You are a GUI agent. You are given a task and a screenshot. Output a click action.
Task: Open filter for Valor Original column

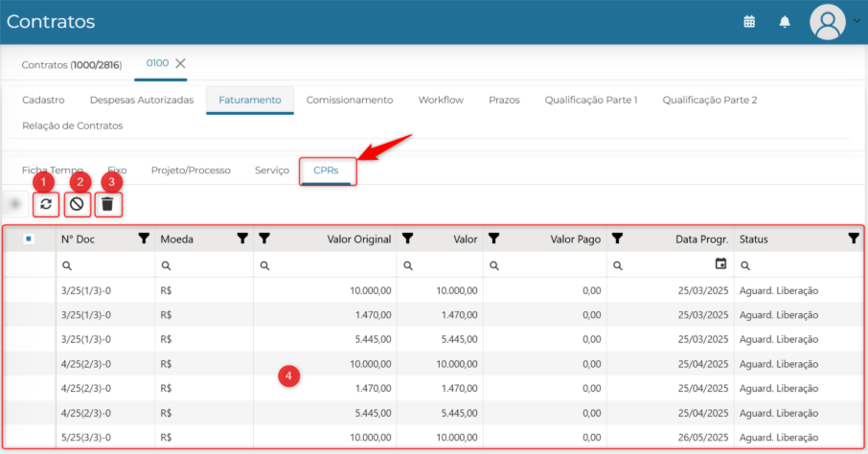point(264,238)
